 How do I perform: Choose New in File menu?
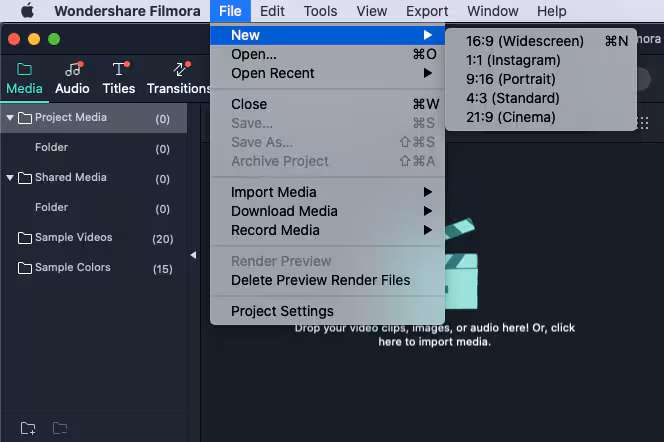pyautogui.click(x=327, y=35)
